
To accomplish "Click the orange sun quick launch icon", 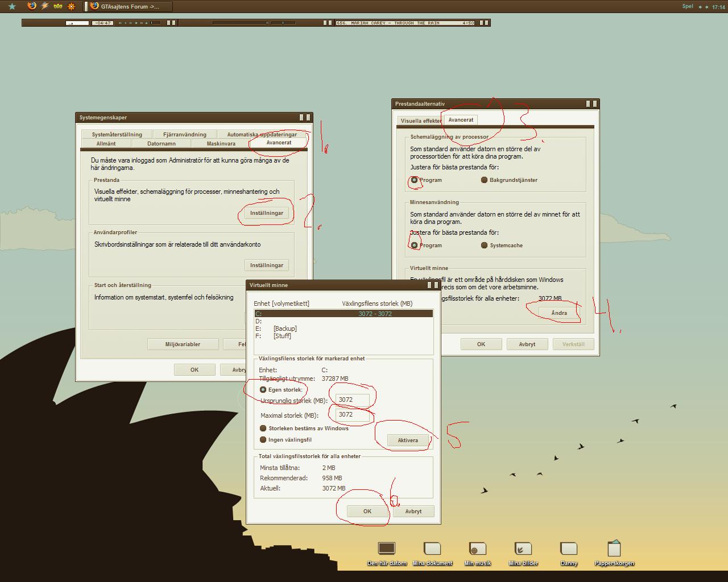I will (x=71, y=6).
